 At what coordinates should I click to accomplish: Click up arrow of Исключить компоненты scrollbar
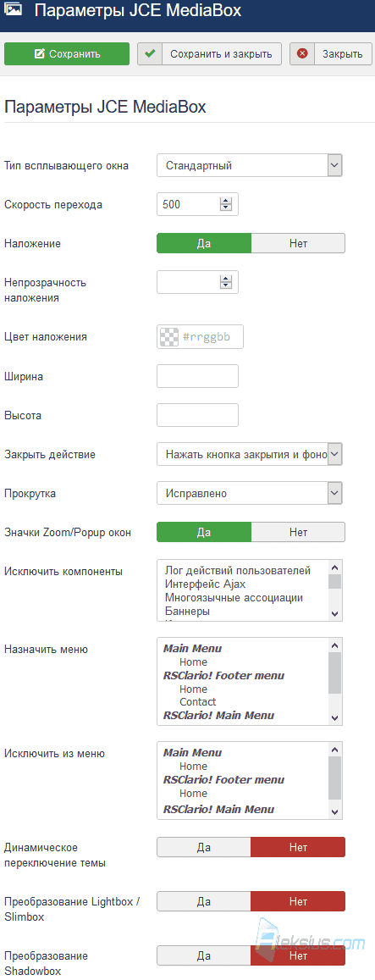pos(335,568)
